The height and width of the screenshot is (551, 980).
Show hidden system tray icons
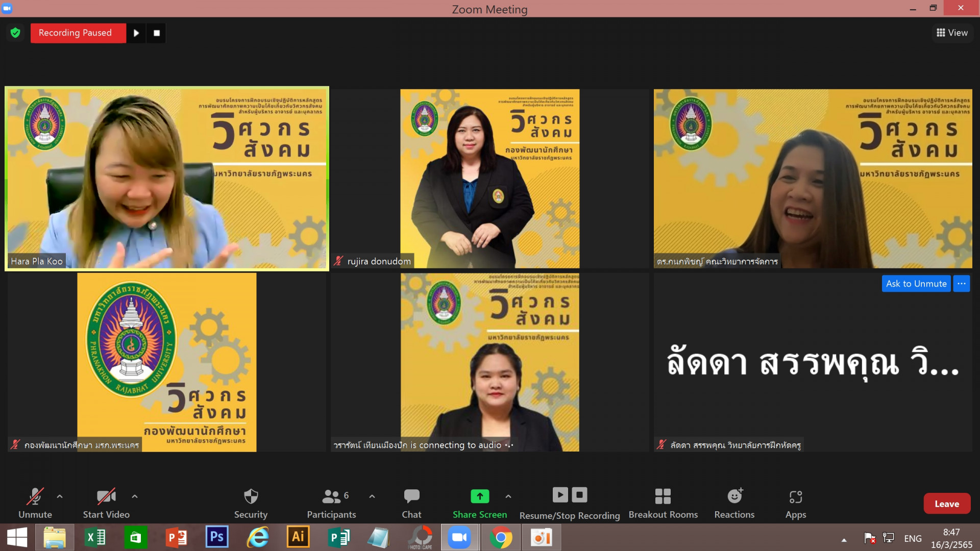pos(844,540)
